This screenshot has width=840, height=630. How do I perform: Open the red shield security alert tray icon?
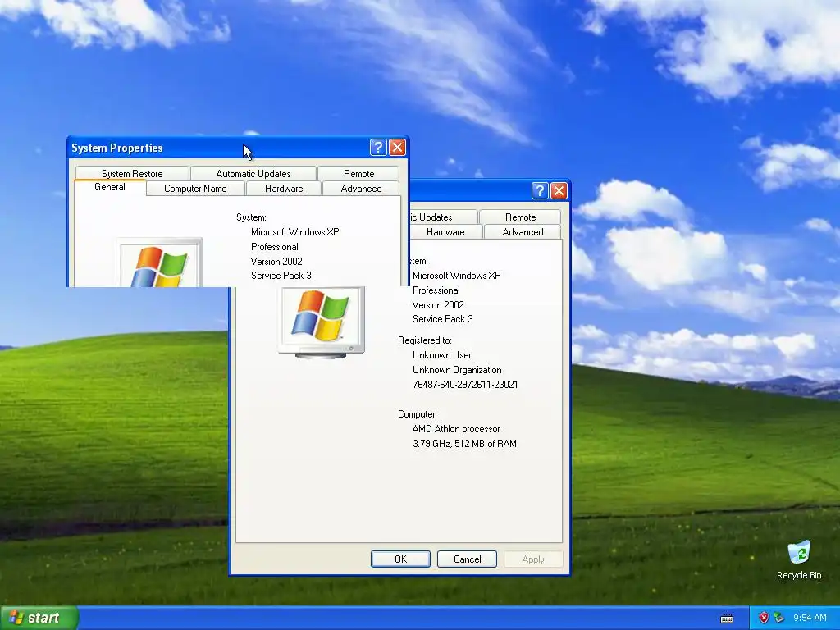click(764, 618)
